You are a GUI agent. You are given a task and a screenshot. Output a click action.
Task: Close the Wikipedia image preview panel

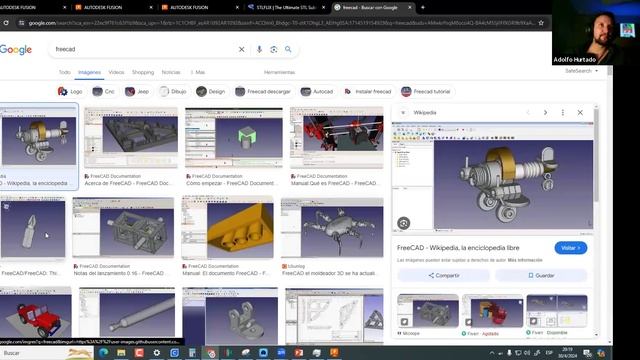tap(580, 112)
